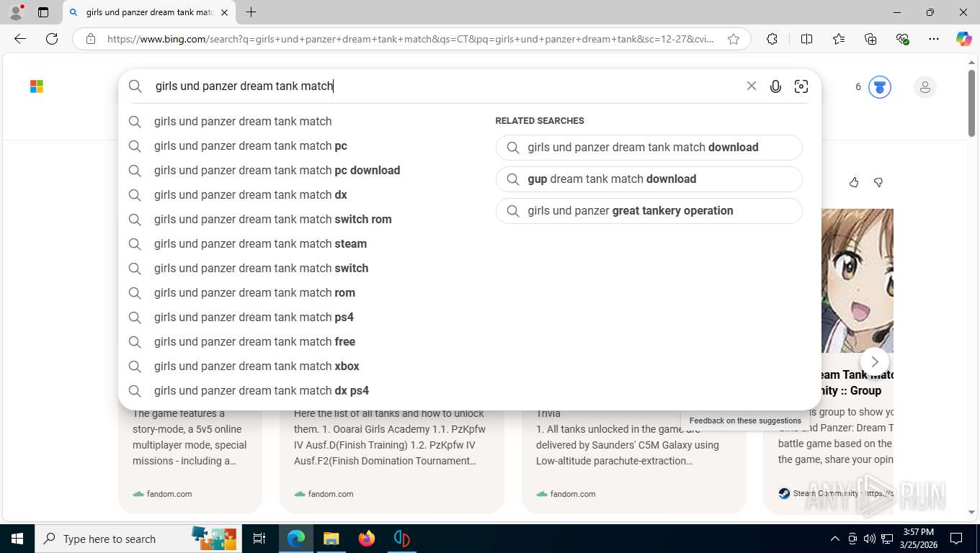
Task: Open the Windows Start menu
Action: pos(17,539)
